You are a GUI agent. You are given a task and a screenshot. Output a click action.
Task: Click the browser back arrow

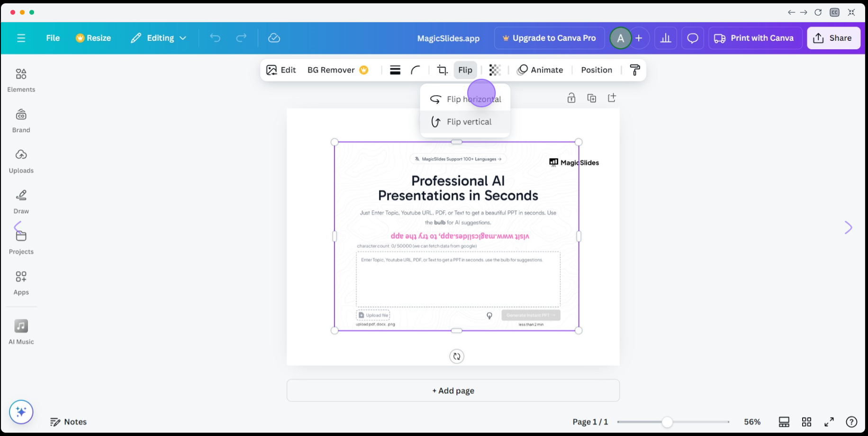point(791,12)
